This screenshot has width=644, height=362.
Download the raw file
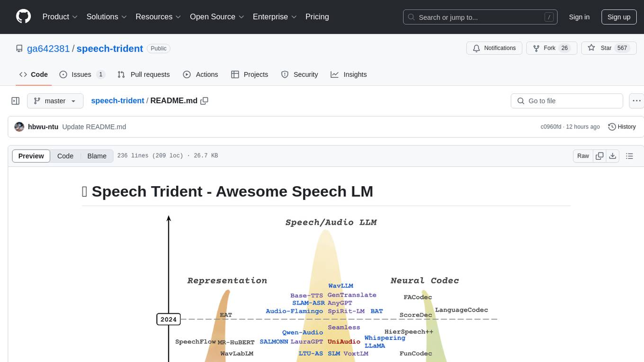click(612, 156)
